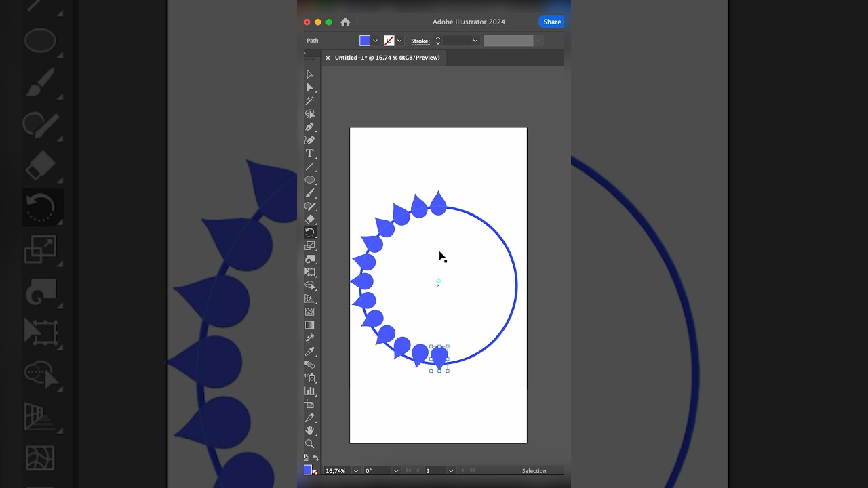Select the Gradient tool
The height and width of the screenshot is (488, 868).
point(310,325)
